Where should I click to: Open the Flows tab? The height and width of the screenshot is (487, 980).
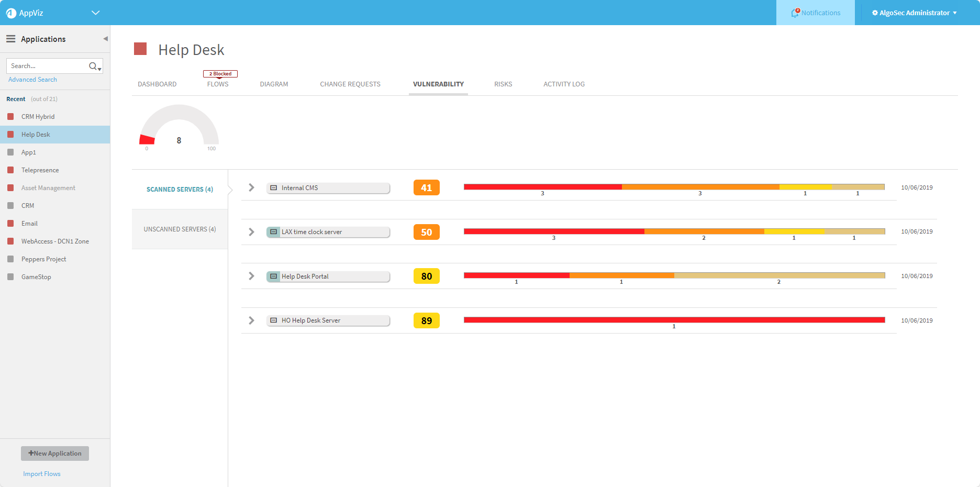(x=218, y=84)
